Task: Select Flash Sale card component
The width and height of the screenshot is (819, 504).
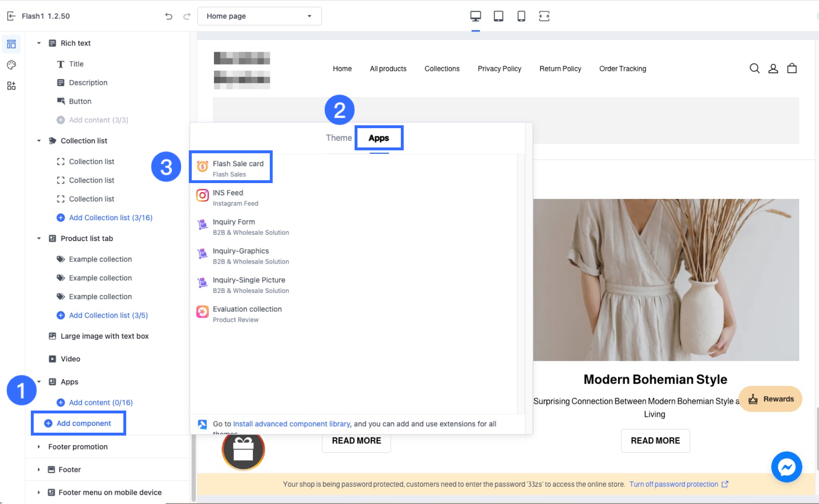Action: pos(232,168)
